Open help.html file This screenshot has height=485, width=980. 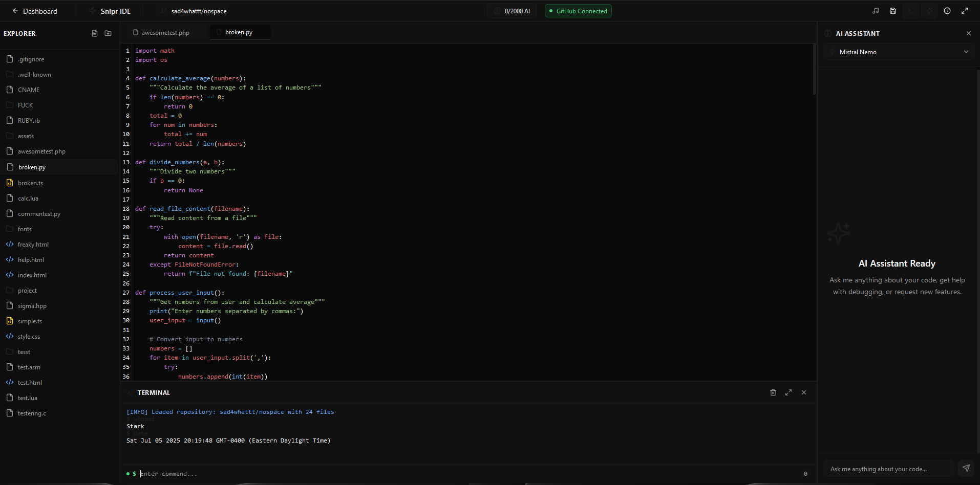click(x=59, y=260)
